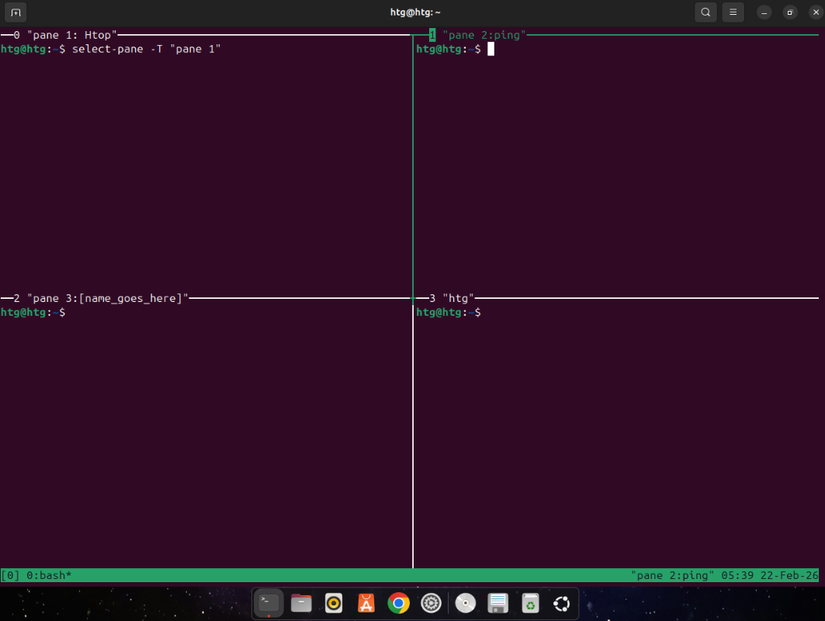825x621 pixels.
Task: Open Ubuntu Software store icon
Action: [366, 603]
